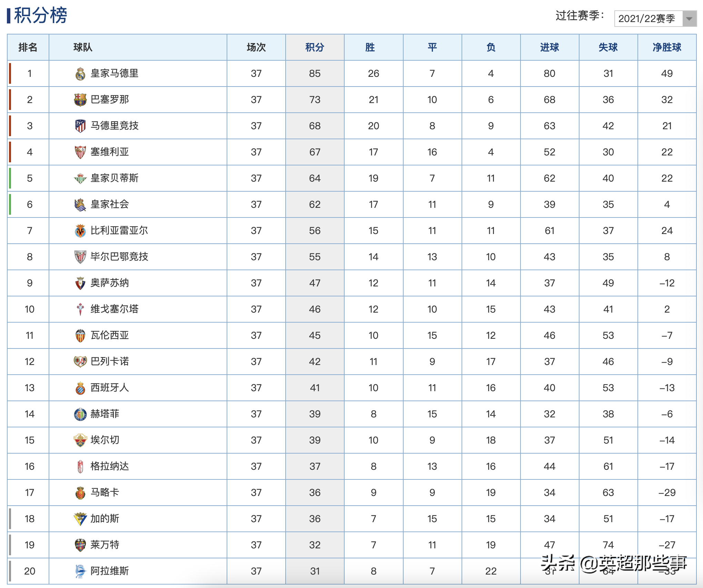The image size is (703, 588).
Task: Click Real Madrid's 85 points cell
Action: point(315,73)
